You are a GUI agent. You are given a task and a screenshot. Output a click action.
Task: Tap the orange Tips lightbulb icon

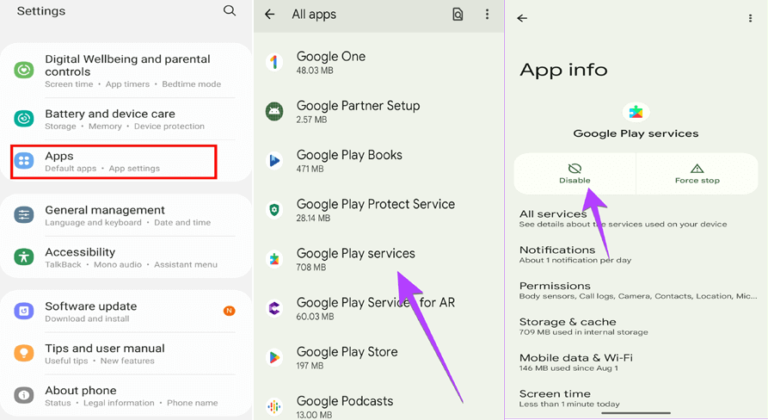[x=24, y=353]
